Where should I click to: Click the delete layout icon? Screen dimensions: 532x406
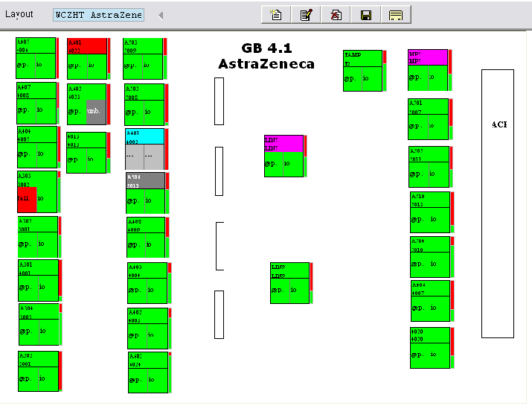(336, 15)
